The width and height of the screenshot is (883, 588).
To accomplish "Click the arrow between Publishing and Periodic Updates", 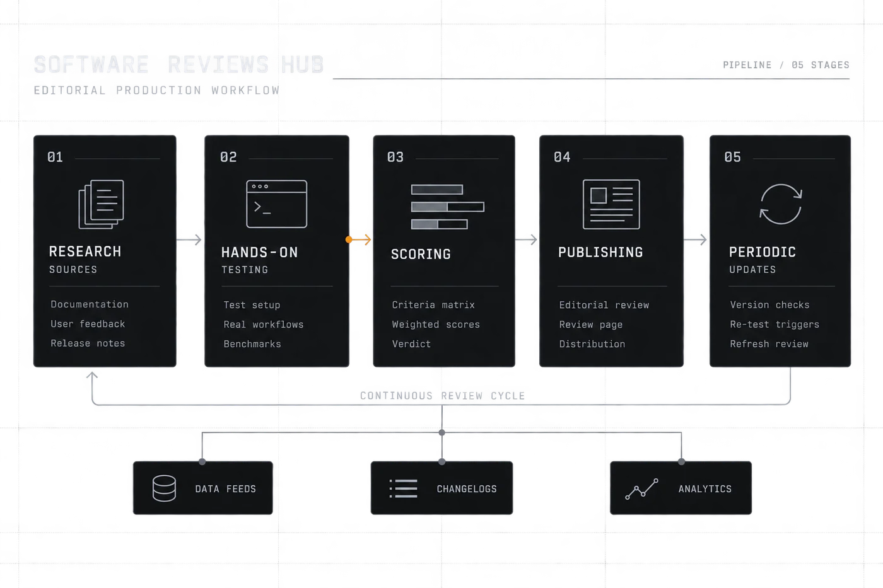I will click(695, 239).
